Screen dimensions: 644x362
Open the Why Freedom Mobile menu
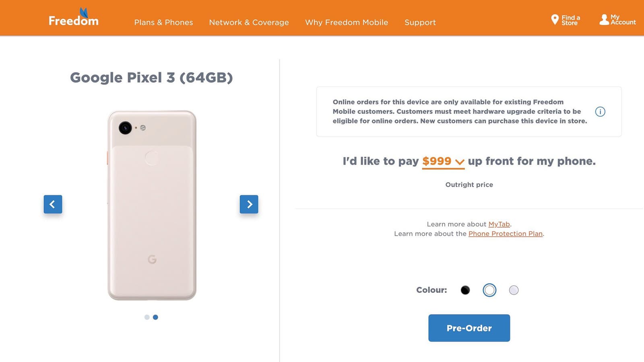347,23
